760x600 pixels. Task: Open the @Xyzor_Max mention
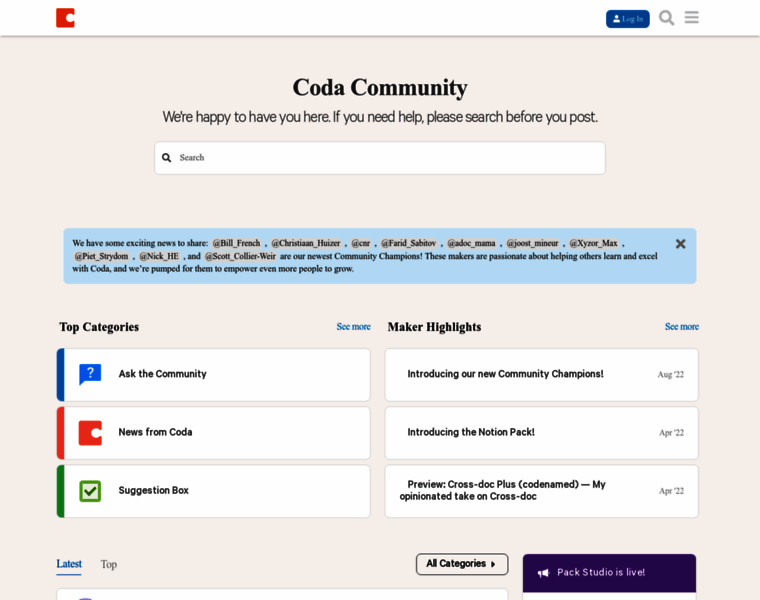[x=593, y=243]
